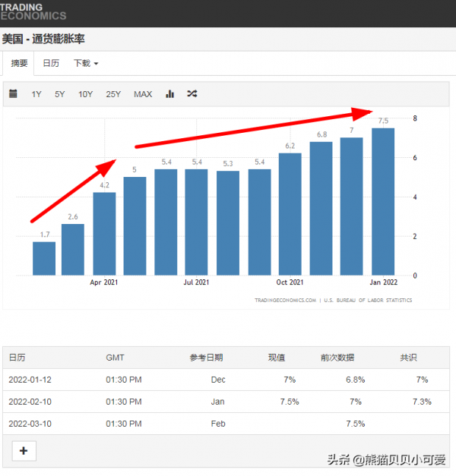This screenshot has width=456, height=476.
Task: Select the bar labeled 6.8
Action: [321, 209]
